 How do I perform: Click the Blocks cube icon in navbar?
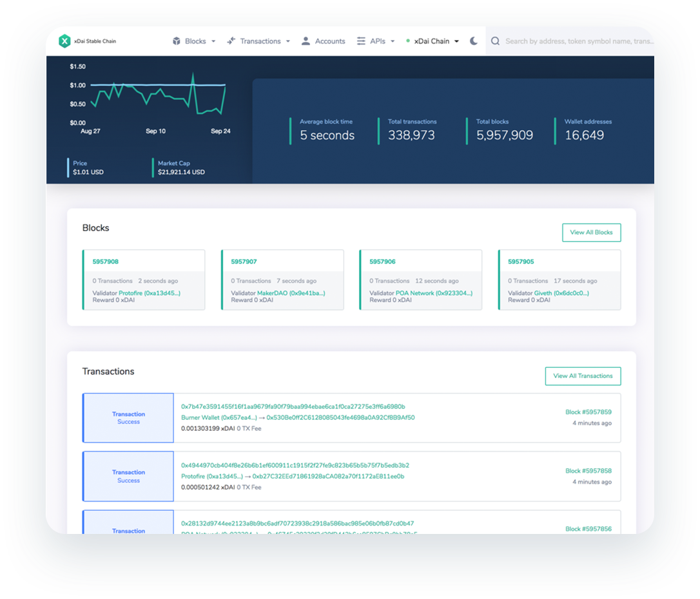coord(177,41)
